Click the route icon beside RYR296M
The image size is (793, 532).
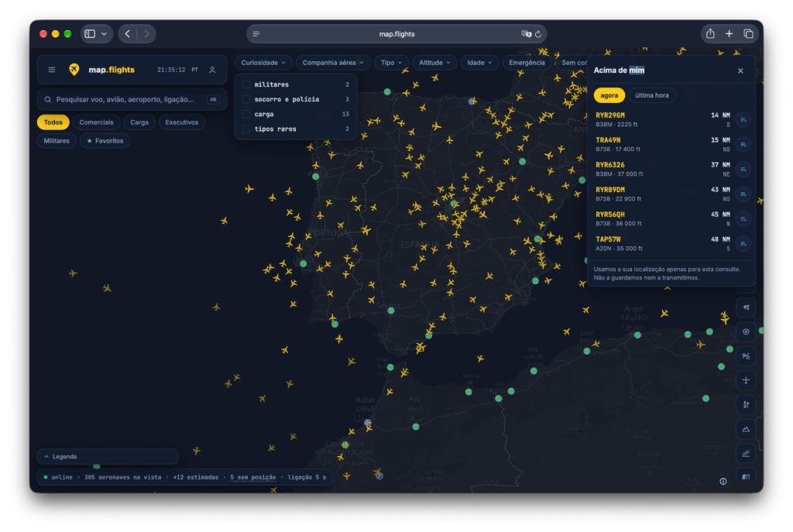(743, 120)
